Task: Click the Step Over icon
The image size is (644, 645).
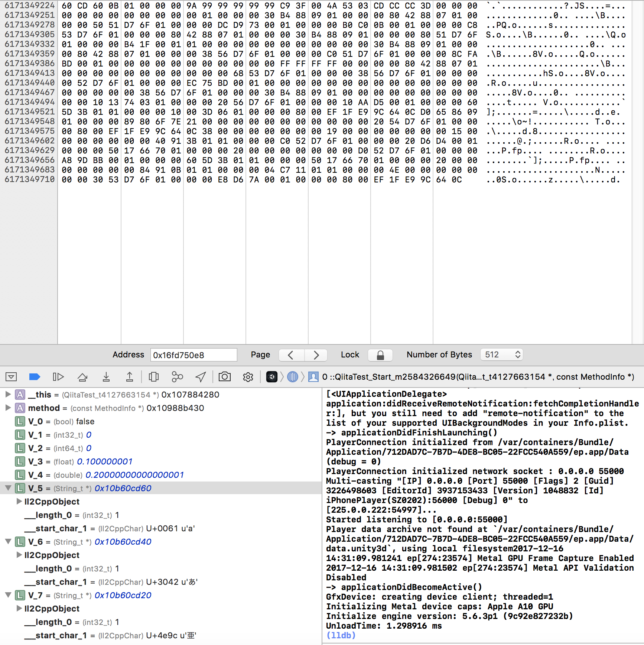Action: point(82,377)
